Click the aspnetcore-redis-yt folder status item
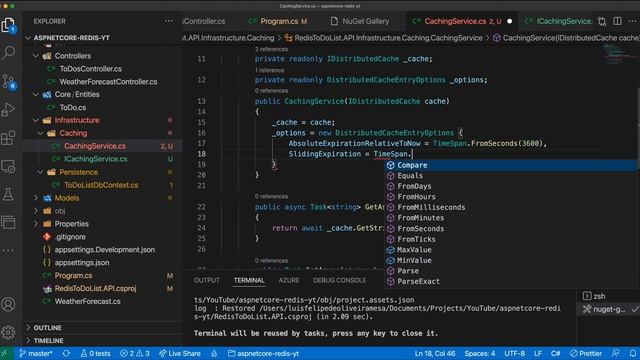The height and width of the screenshot is (360, 640). click(x=263, y=353)
